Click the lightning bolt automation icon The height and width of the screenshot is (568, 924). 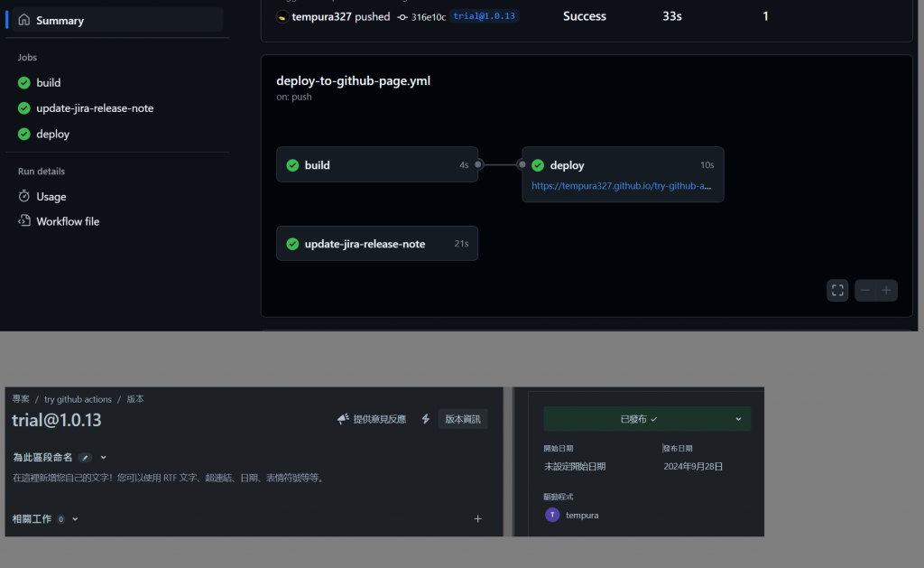coord(426,419)
